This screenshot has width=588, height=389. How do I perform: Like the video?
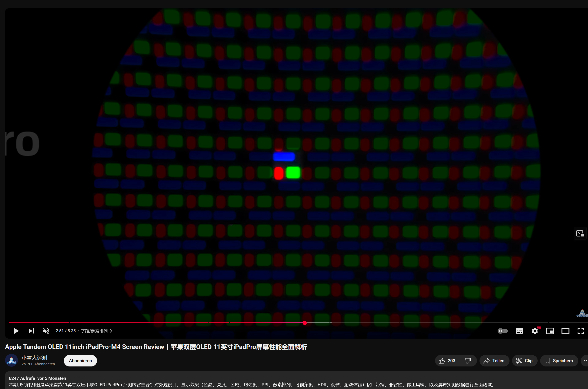pyautogui.click(x=445, y=361)
